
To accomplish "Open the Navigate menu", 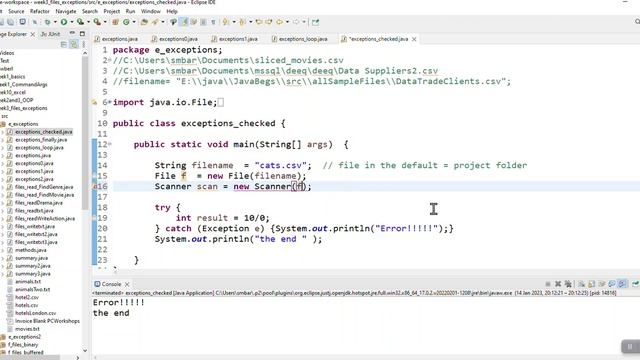I will [x=66, y=11].
